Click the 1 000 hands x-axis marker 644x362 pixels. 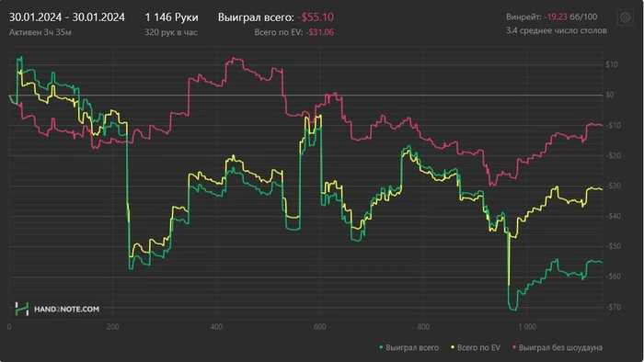[x=527, y=327]
